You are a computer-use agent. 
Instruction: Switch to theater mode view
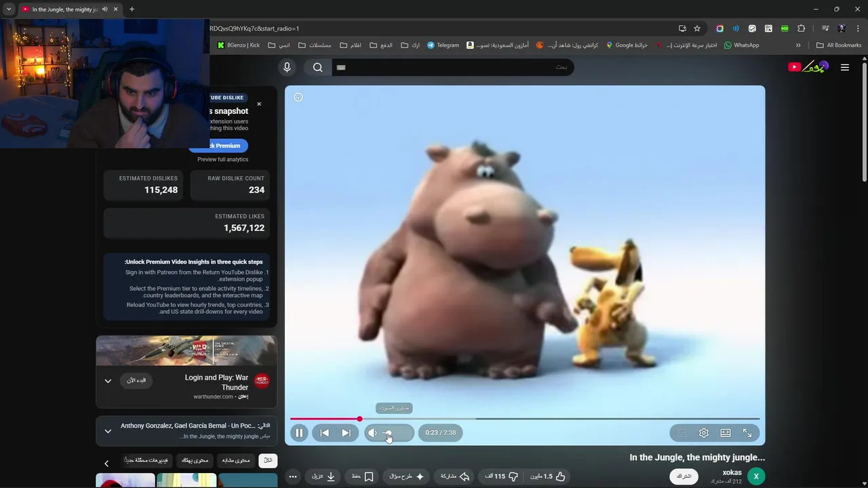726,432
